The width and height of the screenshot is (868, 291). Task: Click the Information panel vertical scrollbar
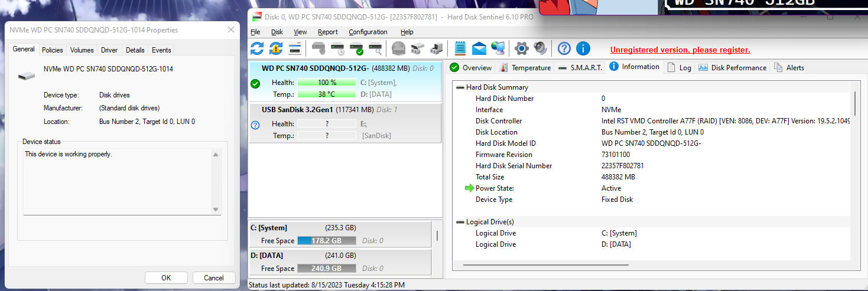(855, 104)
